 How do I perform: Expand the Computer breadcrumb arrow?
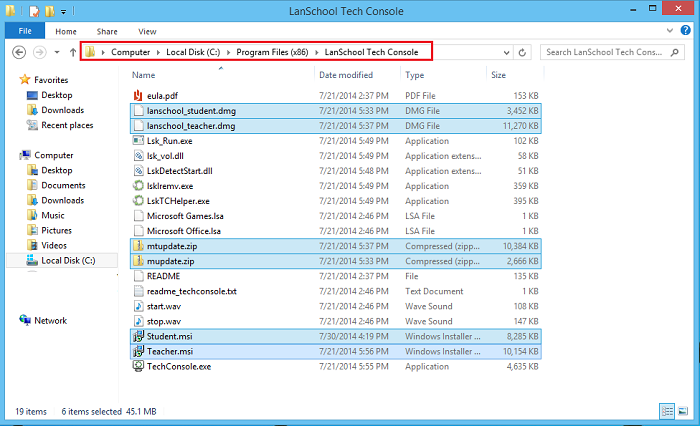(x=158, y=52)
